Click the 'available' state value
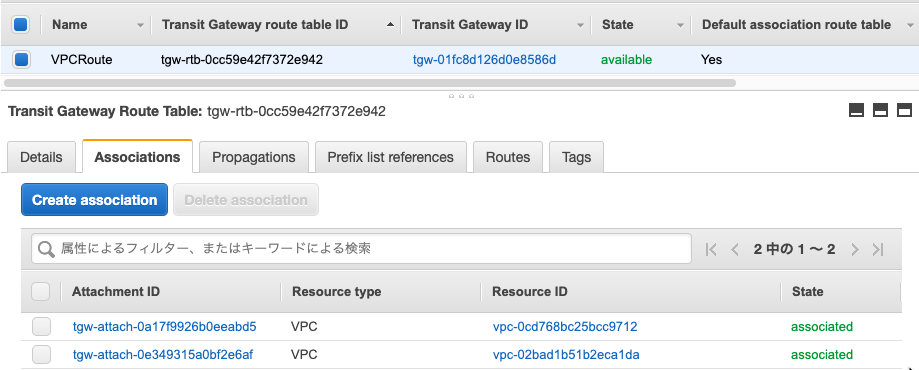This screenshot has height=370, width=919. (x=627, y=59)
